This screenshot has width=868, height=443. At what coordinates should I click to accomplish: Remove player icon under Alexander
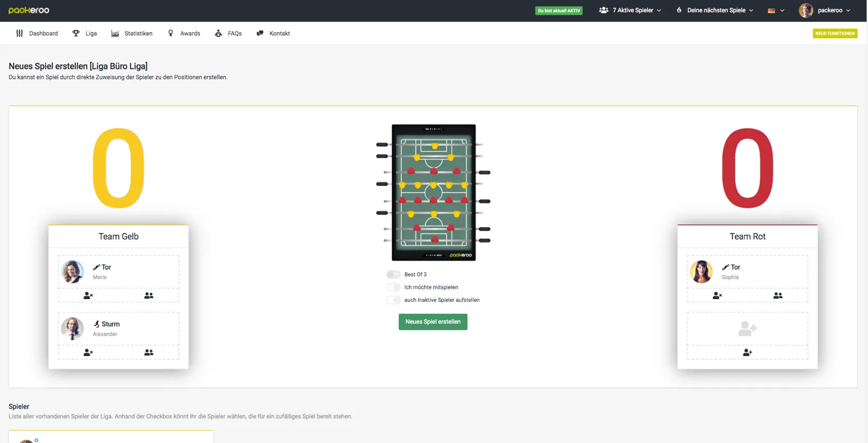pos(88,352)
